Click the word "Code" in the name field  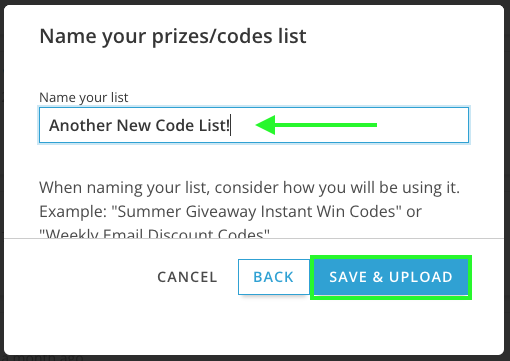[x=175, y=126]
